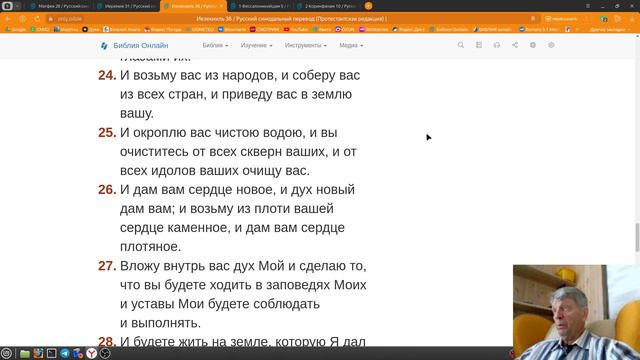Viewport: 640px width, 360px height.
Task: Expand the Изучение dropdown menu
Action: 256,45
